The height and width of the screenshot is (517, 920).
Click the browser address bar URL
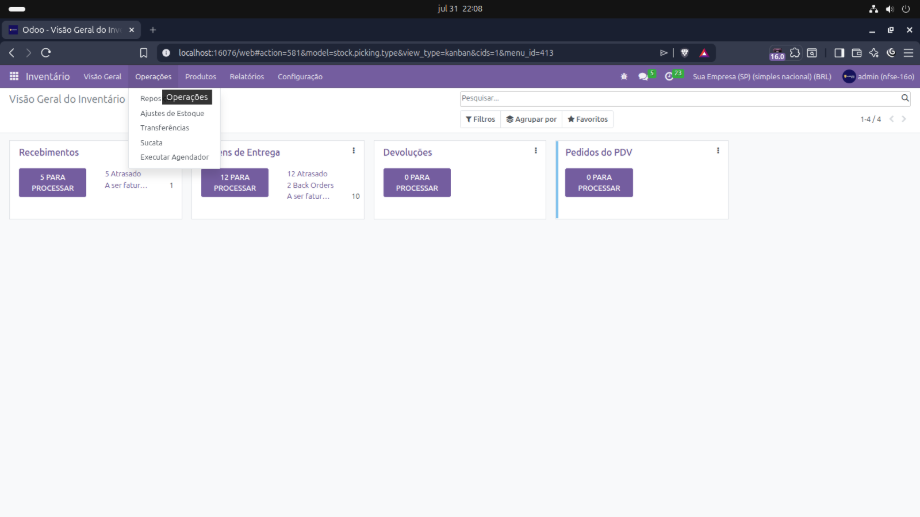pyautogui.click(x=366, y=53)
